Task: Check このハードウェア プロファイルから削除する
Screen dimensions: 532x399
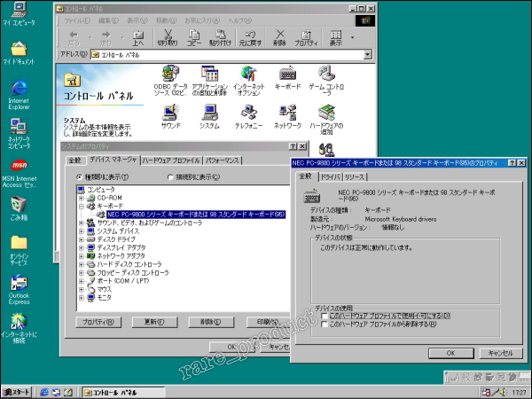Action: coord(325,325)
